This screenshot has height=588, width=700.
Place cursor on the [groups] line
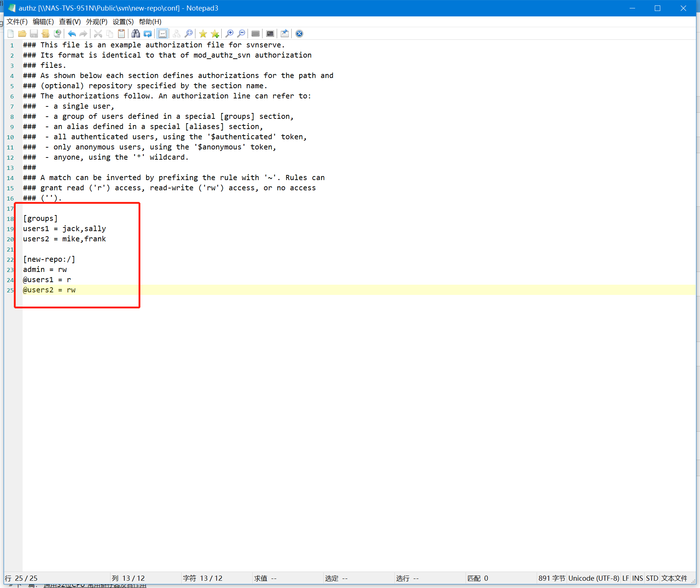pos(40,219)
